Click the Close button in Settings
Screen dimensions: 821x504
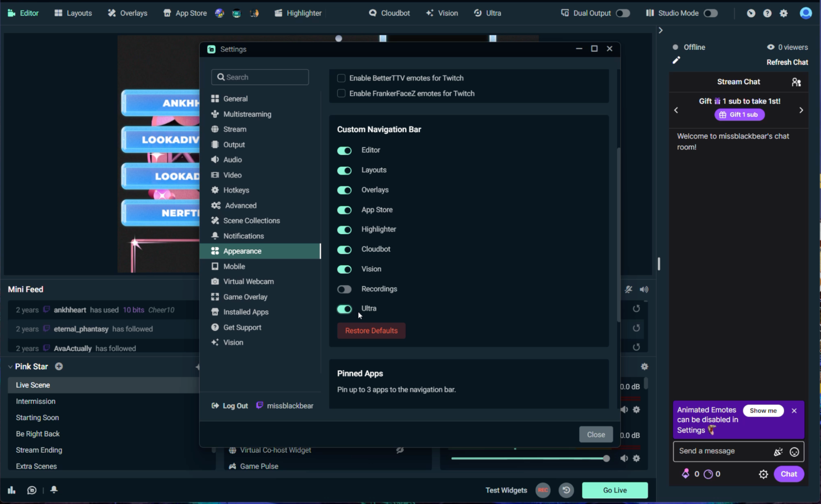pos(596,435)
